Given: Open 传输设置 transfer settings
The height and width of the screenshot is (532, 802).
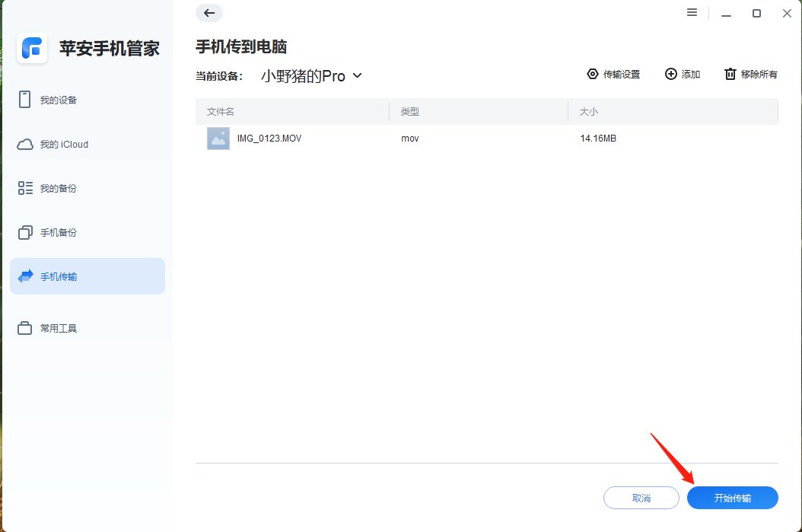Looking at the screenshot, I should pyautogui.click(x=613, y=74).
